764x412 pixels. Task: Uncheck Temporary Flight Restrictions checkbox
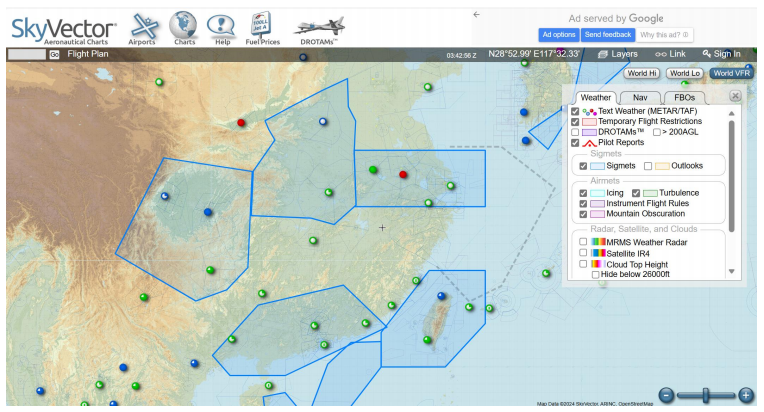tap(575, 121)
